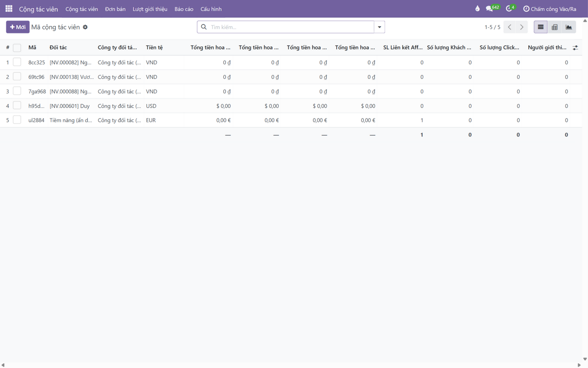Sort by the Đối tác column header
This screenshot has height=368, width=588.
coord(58,48)
